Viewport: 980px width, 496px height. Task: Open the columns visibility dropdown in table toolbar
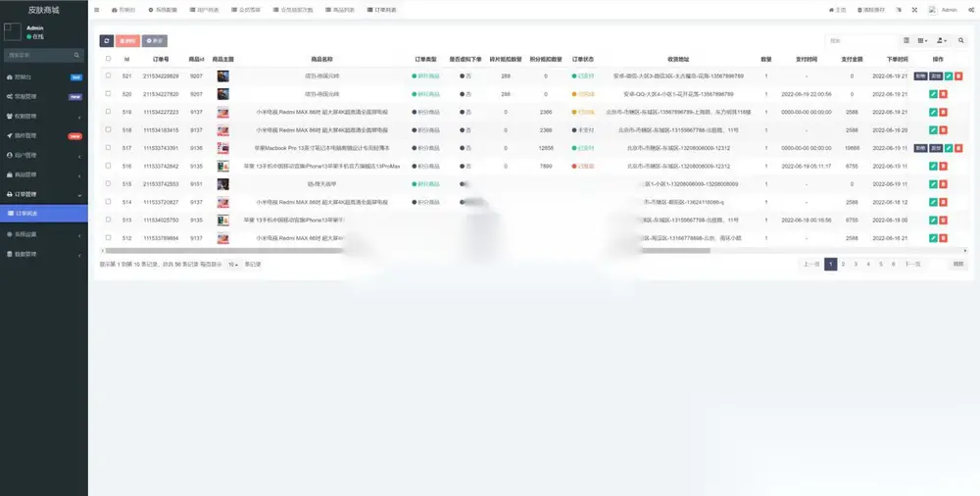pyautogui.click(x=922, y=40)
